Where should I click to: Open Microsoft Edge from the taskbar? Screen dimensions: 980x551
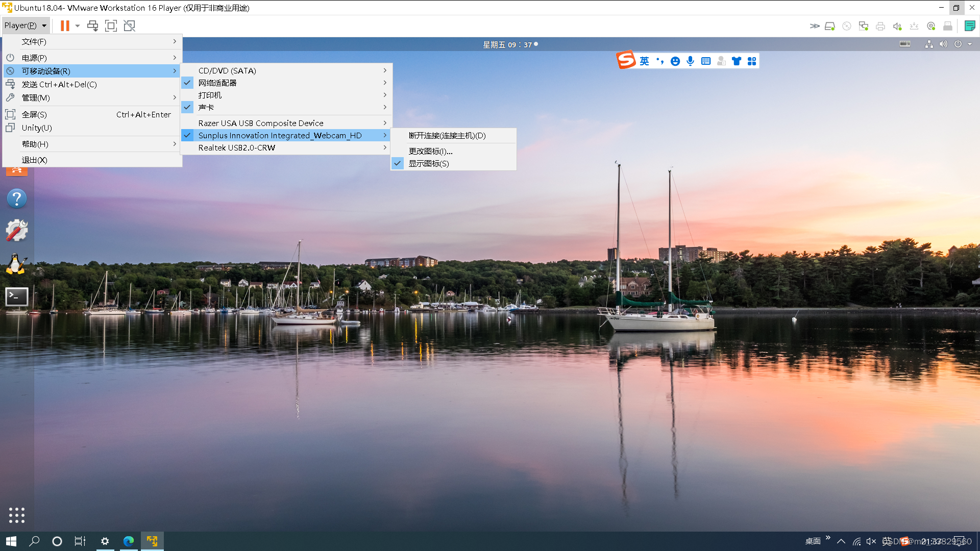(x=129, y=541)
